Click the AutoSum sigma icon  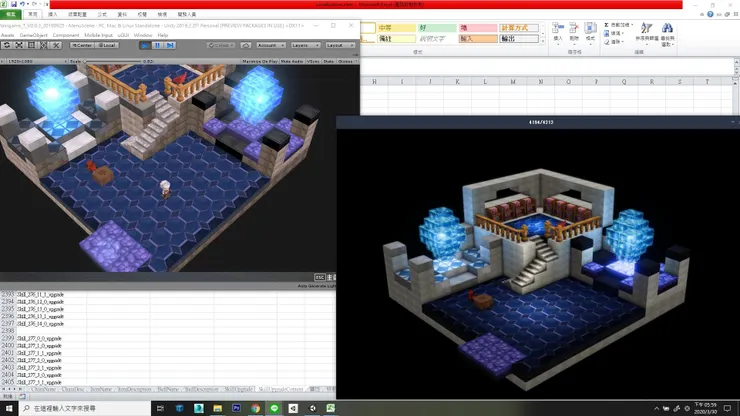[606, 25]
